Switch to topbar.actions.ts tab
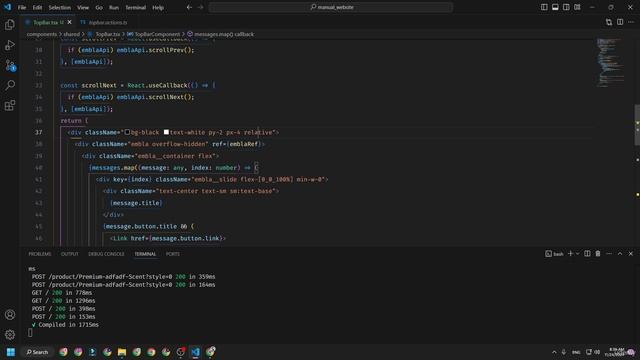This screenshot has width=640, height=360. click(104, 22)
